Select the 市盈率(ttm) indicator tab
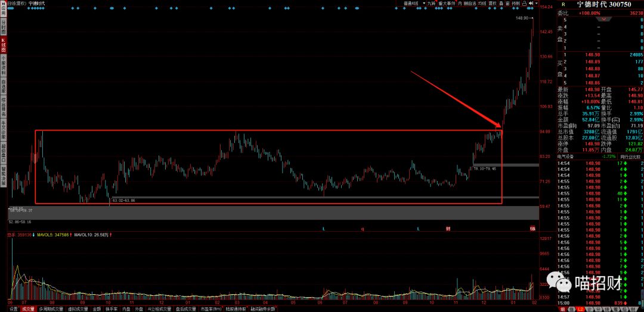644x312 pixels. click(x=210, y=308)
